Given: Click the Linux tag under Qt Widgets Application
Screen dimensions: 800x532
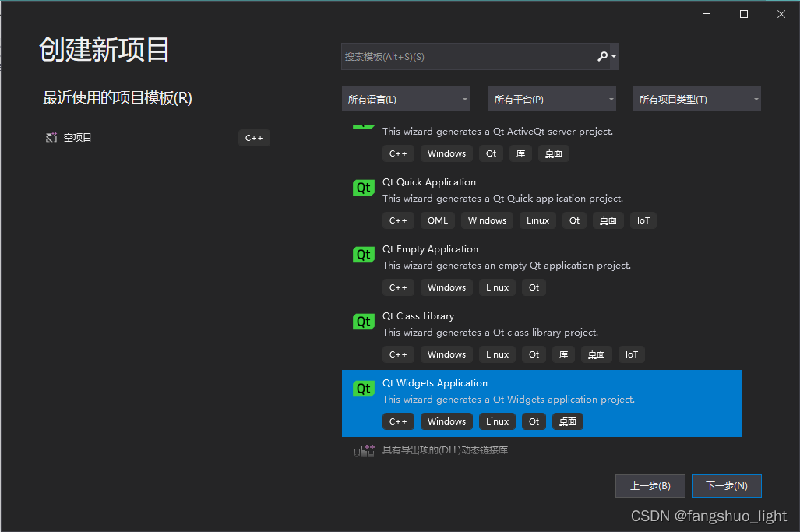Looking at the screenshot, I should [x=498, y=421].
